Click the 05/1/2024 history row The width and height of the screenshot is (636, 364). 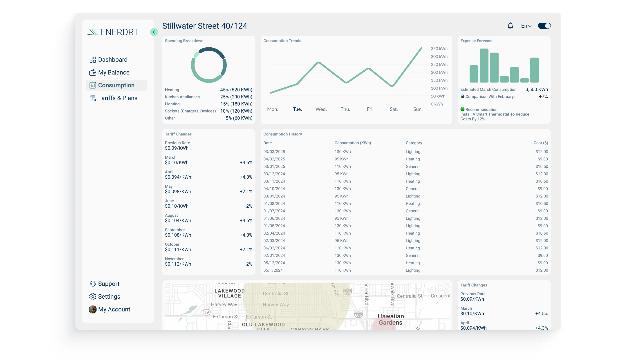pos(405,270)
